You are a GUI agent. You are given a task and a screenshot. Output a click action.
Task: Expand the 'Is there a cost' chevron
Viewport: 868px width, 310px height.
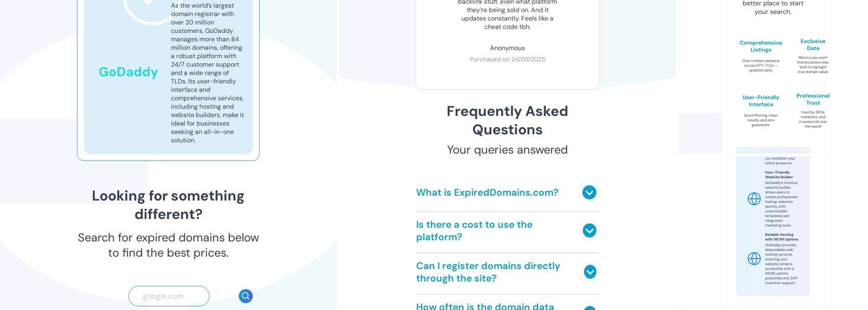point(589,231)
